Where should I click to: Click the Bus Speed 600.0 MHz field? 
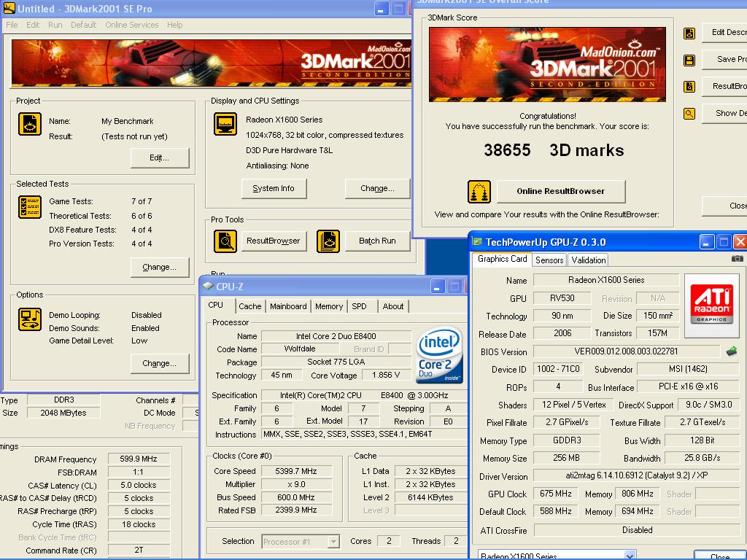(296, 497)
